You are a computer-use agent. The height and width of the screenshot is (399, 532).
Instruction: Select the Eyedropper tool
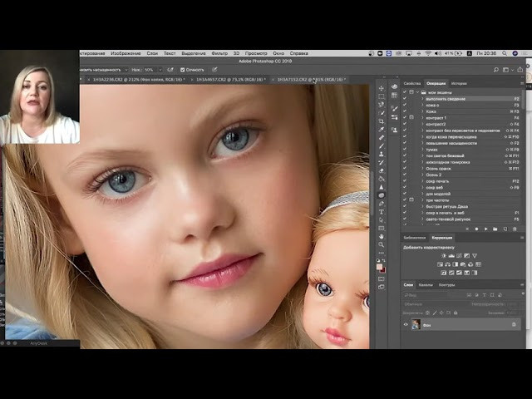pyautogui.click(x=382, y=130)
